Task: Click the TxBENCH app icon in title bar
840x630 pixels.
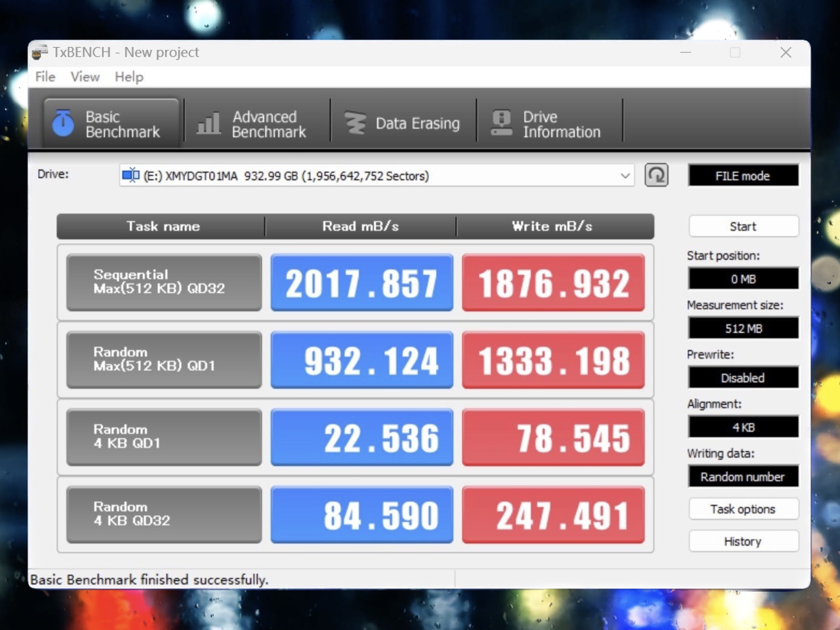Action: pyautogui.click(x=39, y=52)
